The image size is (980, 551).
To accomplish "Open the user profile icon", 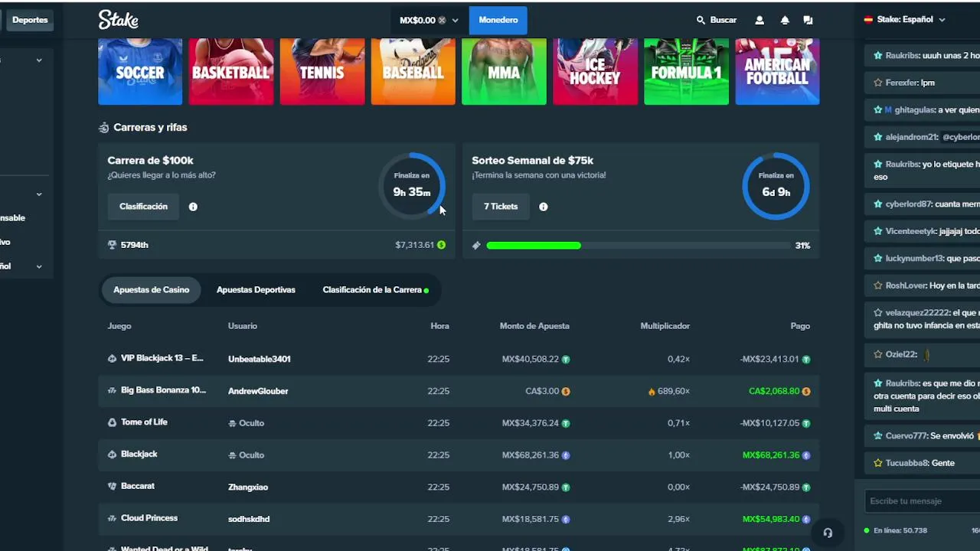I will pyautogui.click(x=759, y=21).
